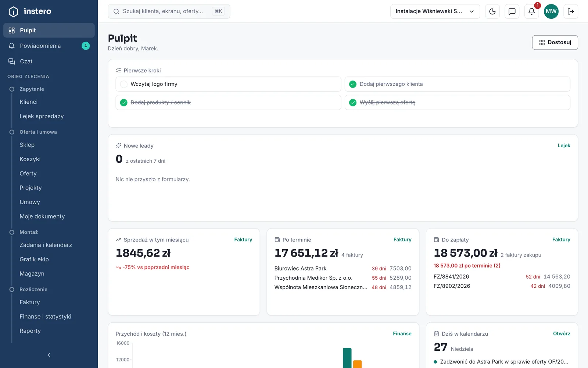The width and height of the screenshot is (588, 368).
Task: Focus the 'Szukaj klienta' search field
Action: point(169,11)
